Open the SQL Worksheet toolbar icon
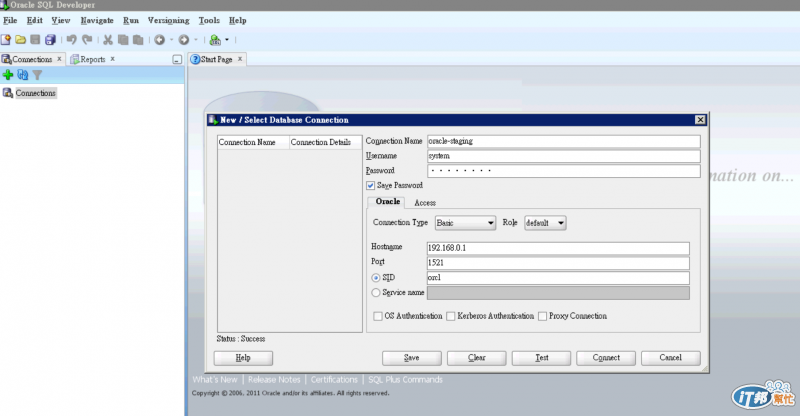Image resolution: width=800 pixels, height=416 pixels. pos(215,40)
